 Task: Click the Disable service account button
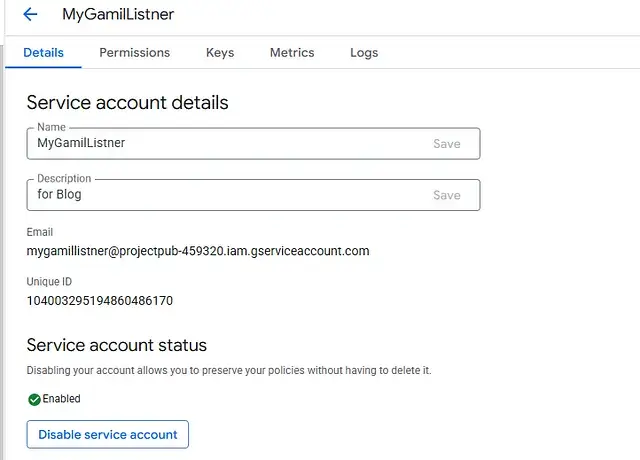tap(108, 435)
